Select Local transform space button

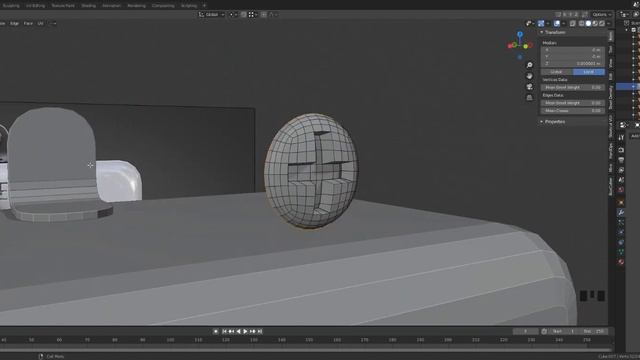pyautogui.click(x=589, y=72)
